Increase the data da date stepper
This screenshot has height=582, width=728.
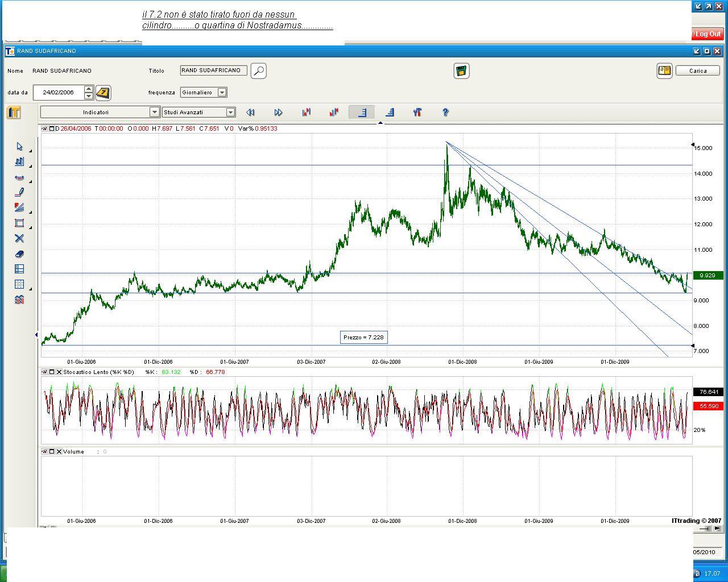[89, 89]
